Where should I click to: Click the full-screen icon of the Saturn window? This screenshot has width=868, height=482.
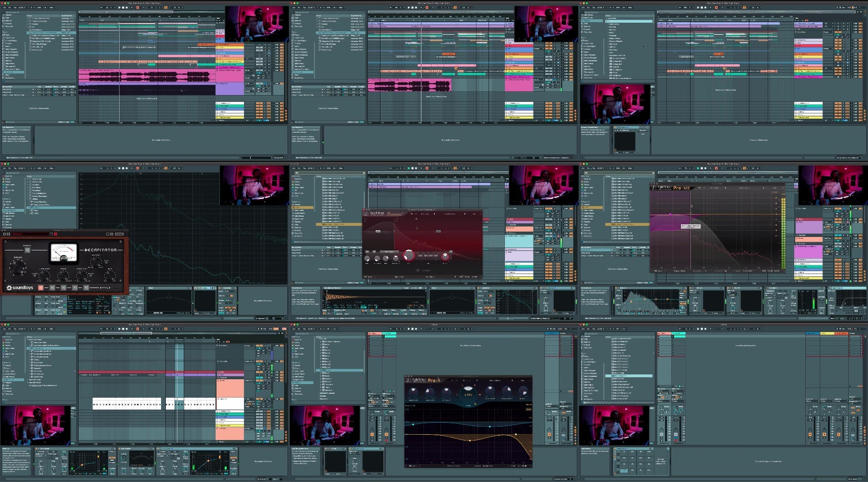[480, 214]
